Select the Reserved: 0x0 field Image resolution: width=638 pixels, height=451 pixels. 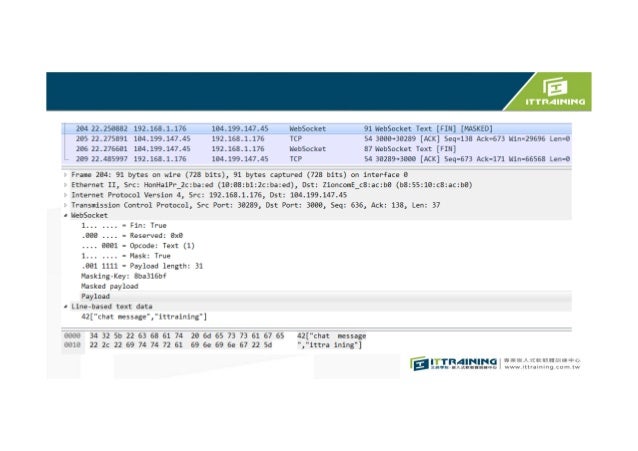click(x=132, y=236)
